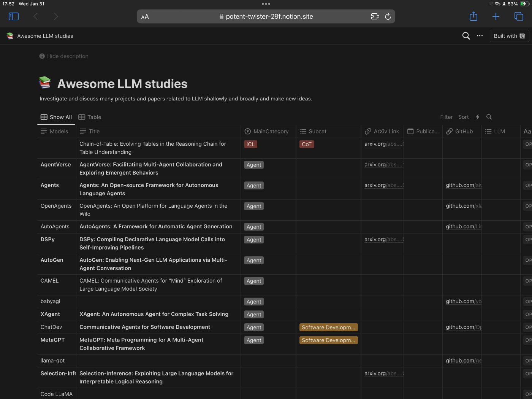Screen dimensions: 532x399
Task: Select the babyagi model cell
Action: (57, 301)
